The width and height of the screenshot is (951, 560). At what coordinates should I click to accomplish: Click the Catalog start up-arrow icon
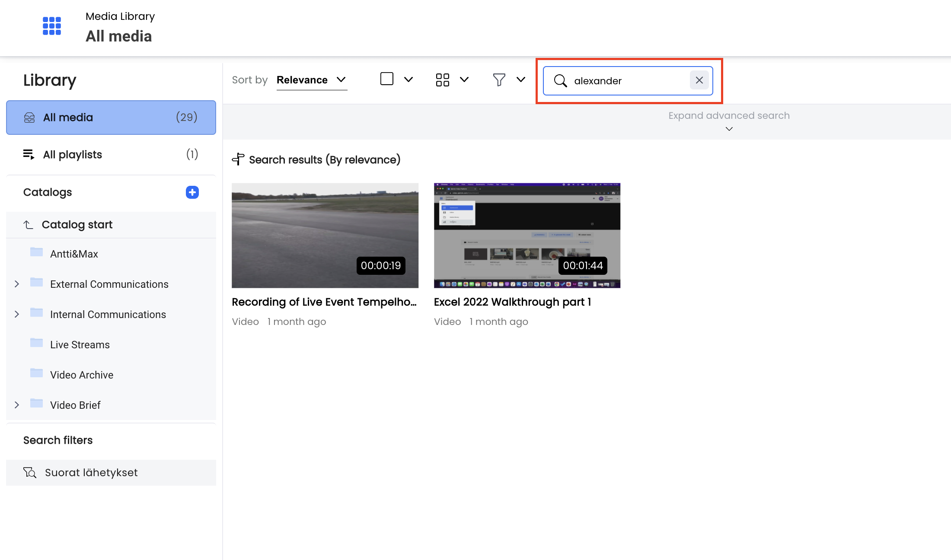click(x=28, y=225)
